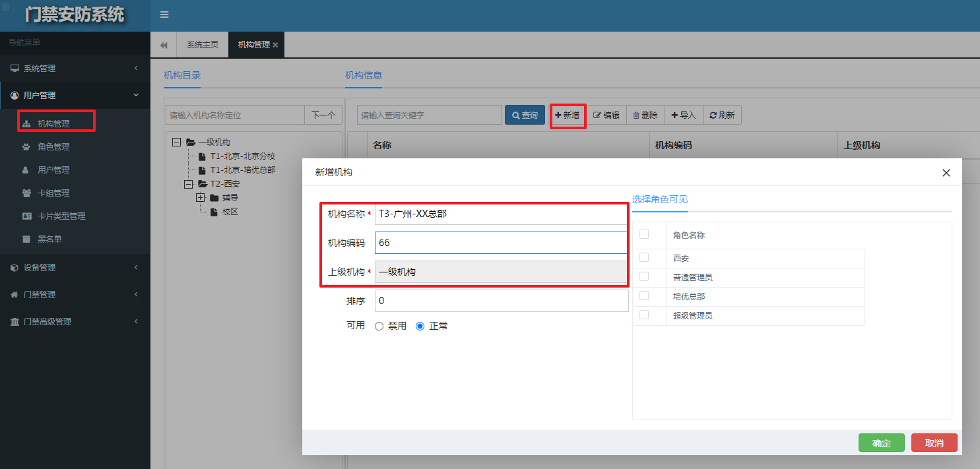The height and width of the screenshot is (469, 980).
Task: Expand the 辅导 folder in the tree
Action: pos(201,197)
